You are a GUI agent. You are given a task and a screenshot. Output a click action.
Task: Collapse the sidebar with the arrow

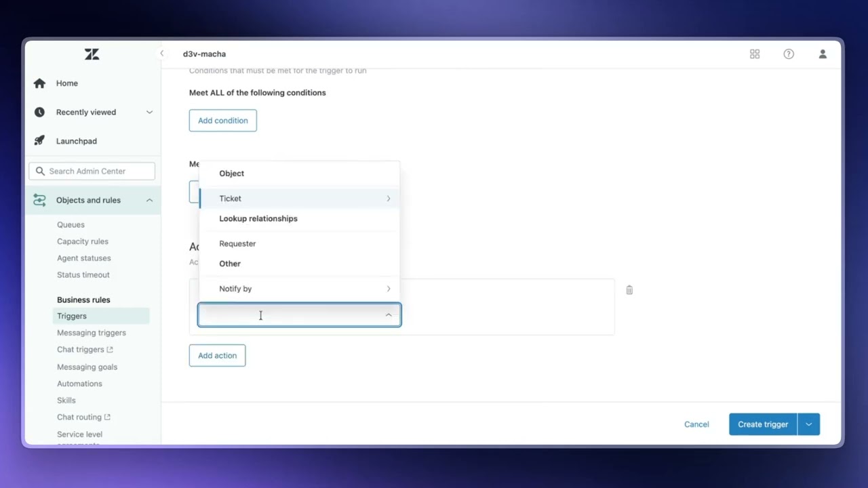tap(161, 54)
